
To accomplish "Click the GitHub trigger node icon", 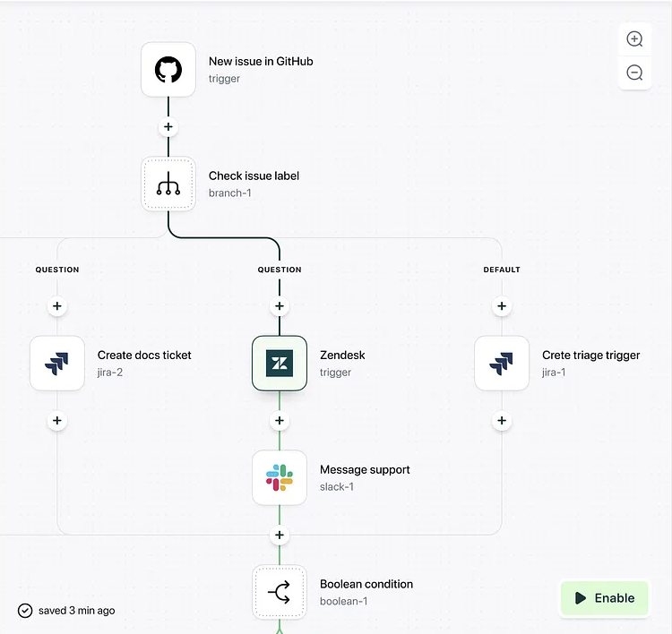I will (x=168, y=70).
